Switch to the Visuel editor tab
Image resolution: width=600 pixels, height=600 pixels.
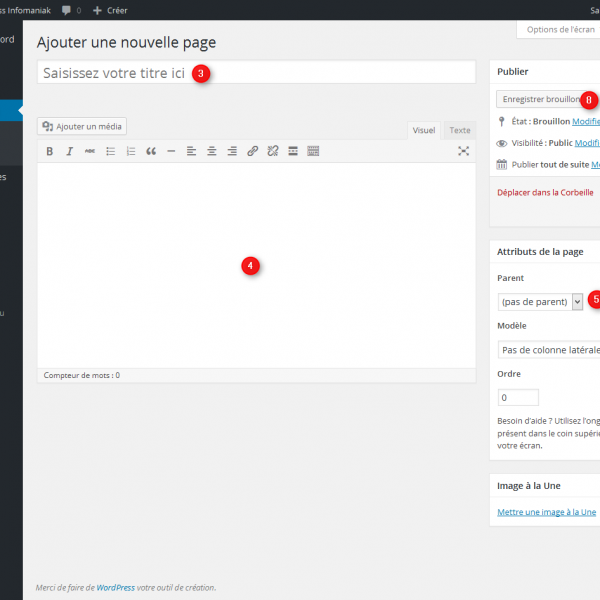pos(424,130)
